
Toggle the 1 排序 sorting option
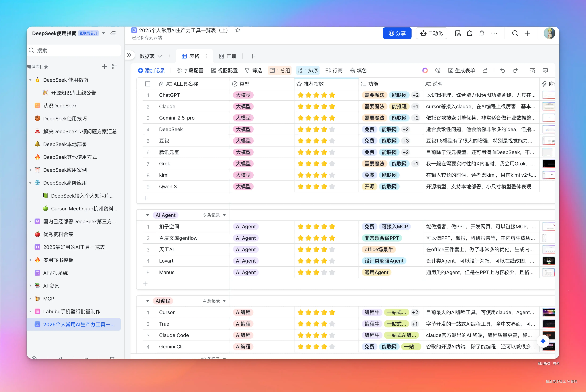(308, 71)
